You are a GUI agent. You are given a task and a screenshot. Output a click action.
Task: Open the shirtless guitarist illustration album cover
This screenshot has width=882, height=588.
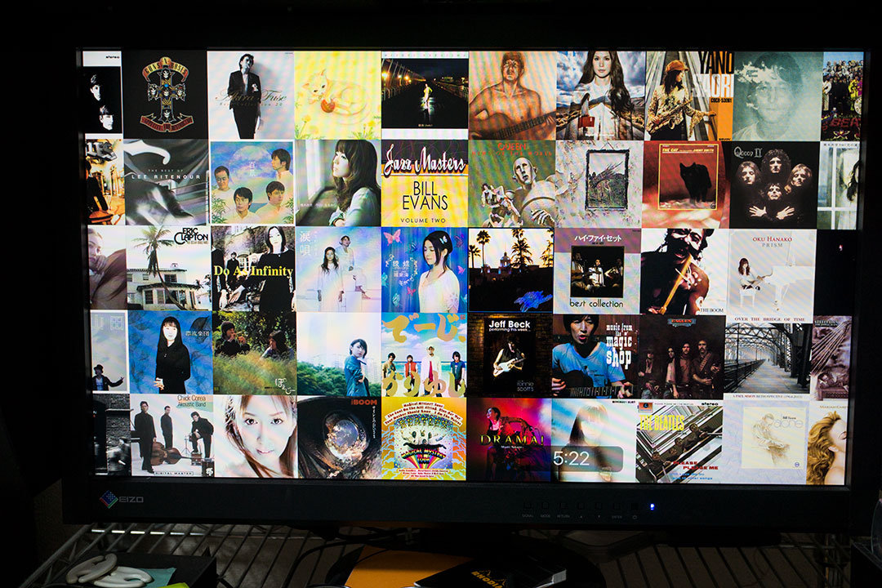(512, 96)
